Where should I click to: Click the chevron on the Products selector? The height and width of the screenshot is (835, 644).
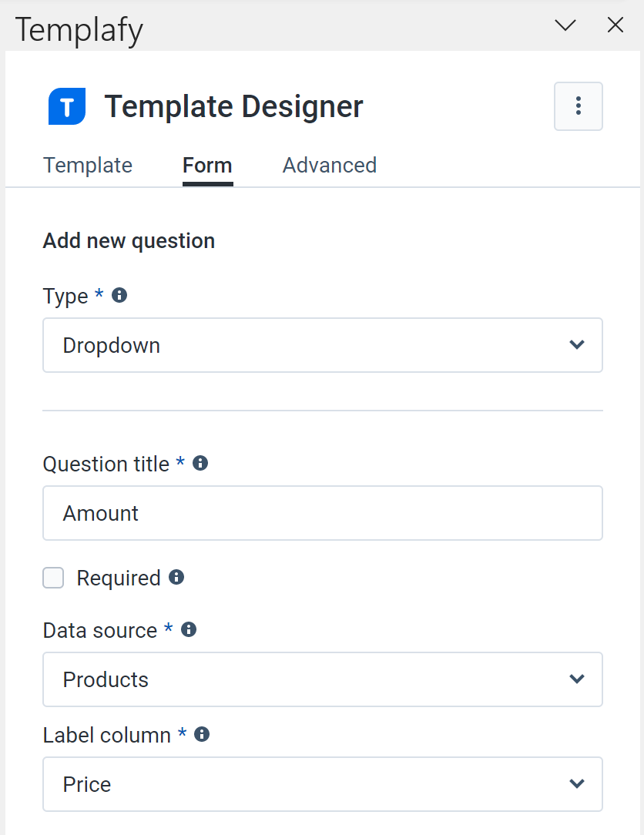coord(577,679)
